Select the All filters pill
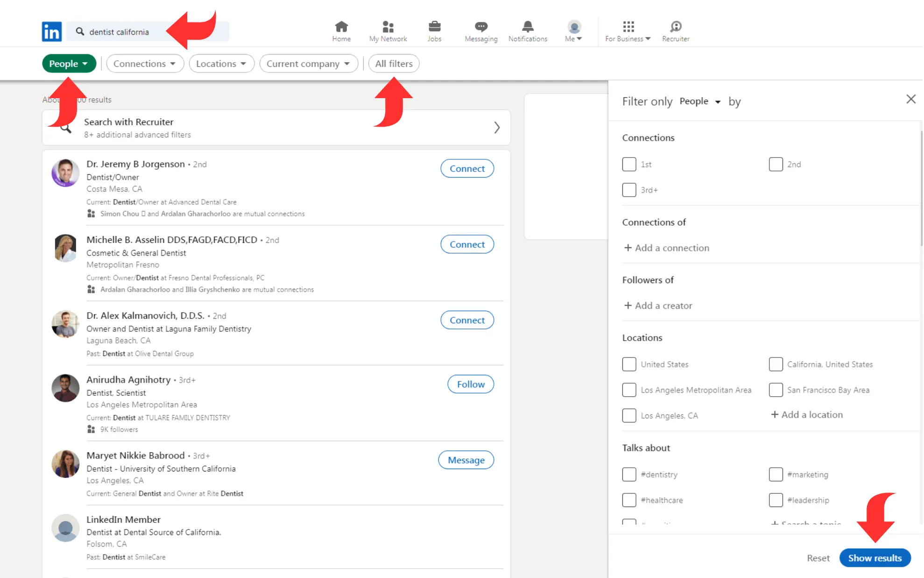This screenshot has width=924, height=578. coord(394,64)
